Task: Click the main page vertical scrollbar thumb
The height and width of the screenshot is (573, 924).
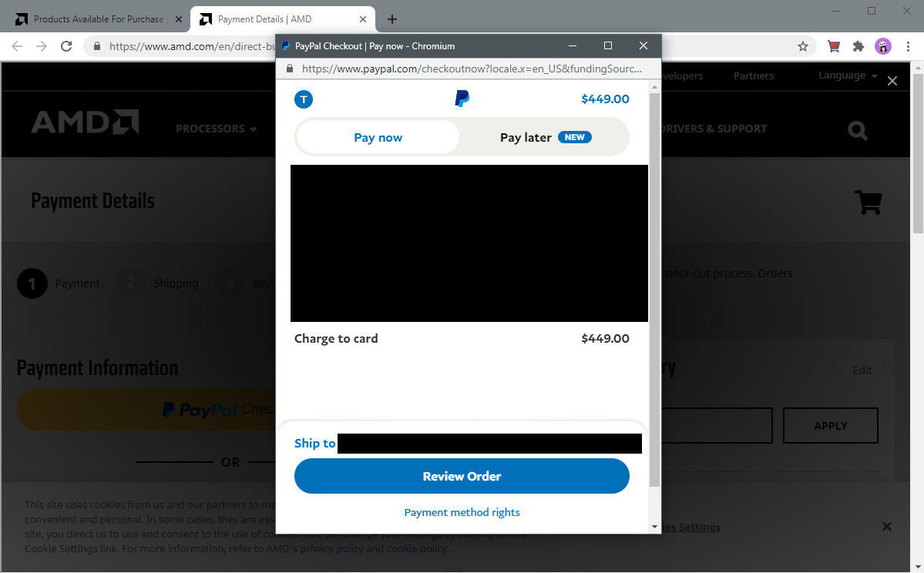Action: tap(918, 155)
